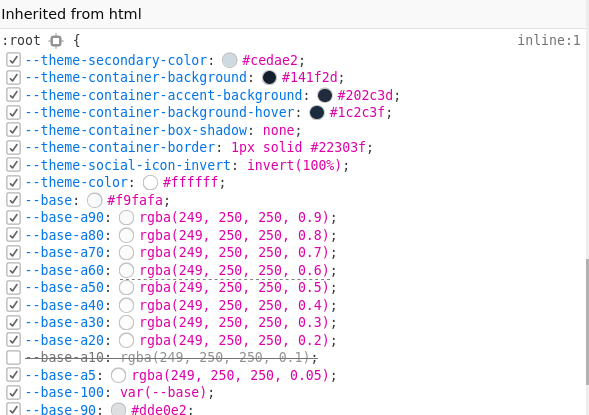Open color picker for #cedae2 swatch
Viewport: 589px width, 415px height.
pos(230,60)
